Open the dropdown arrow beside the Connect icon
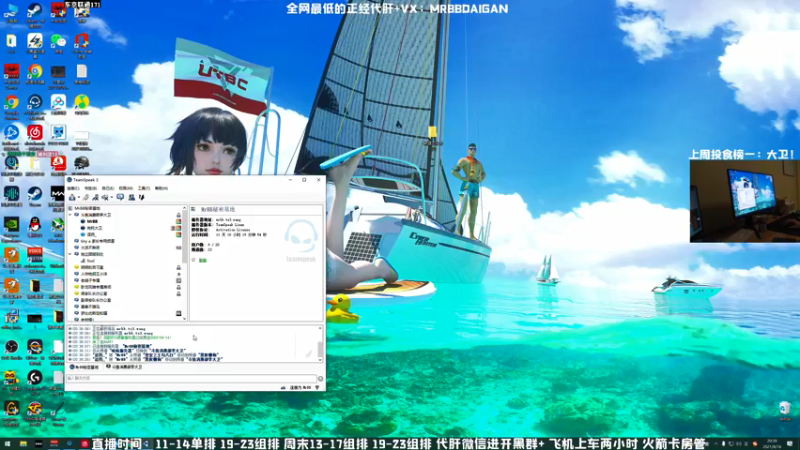The height and width of the screenshot is (450, 800). click(79, 197)
